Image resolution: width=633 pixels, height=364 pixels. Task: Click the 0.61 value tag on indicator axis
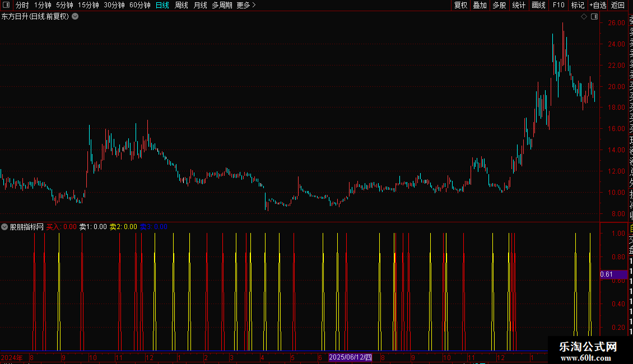613,274
